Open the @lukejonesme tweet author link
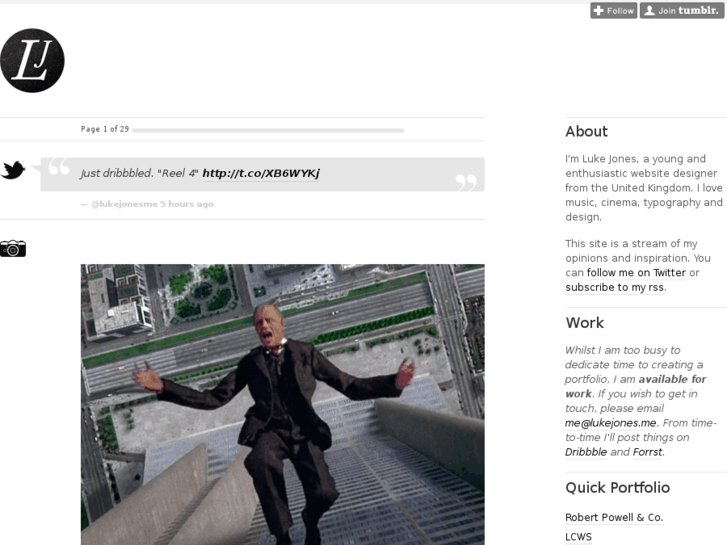Viewport: 727px width, 545px height. tap(124, 204)
